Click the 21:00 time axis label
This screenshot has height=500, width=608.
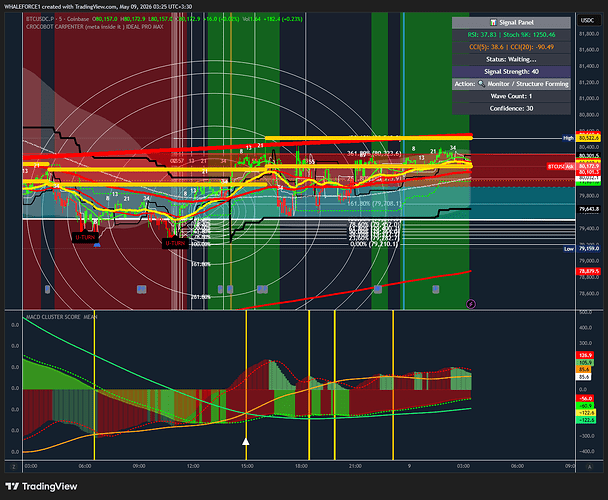(355, 466)
